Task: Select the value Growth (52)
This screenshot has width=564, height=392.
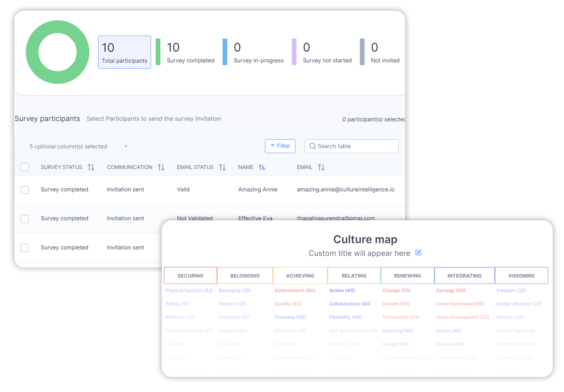Action: [x=396, y=304]
